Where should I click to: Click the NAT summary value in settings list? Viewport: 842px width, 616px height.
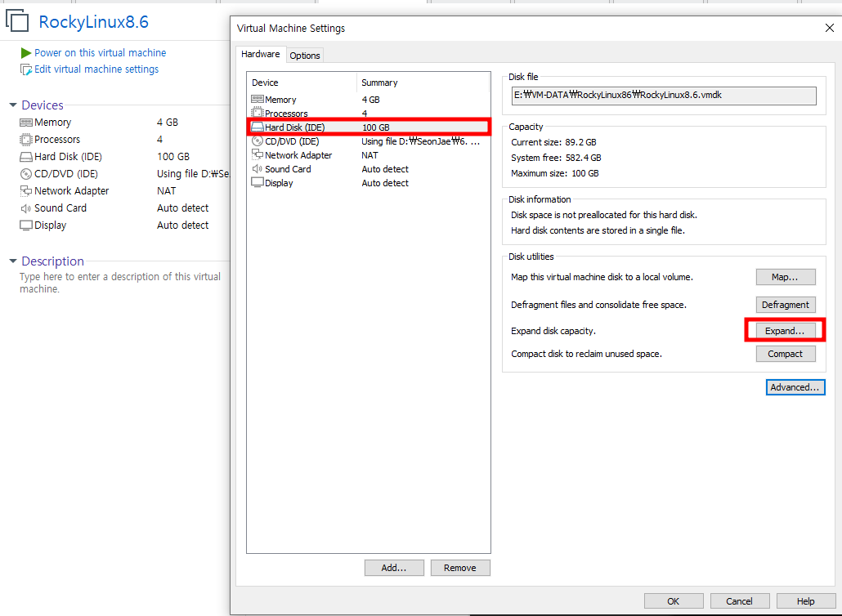(370, 155)
